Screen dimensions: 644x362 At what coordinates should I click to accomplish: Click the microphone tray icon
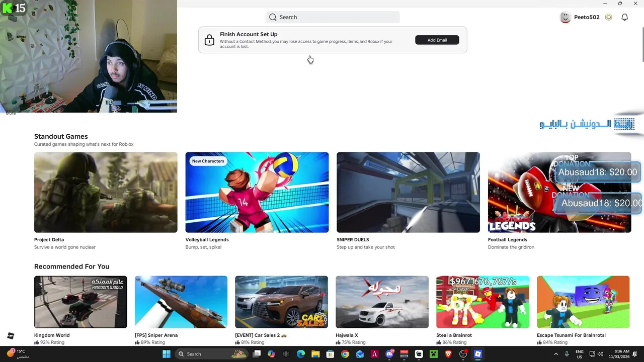(x=567, y=354)
